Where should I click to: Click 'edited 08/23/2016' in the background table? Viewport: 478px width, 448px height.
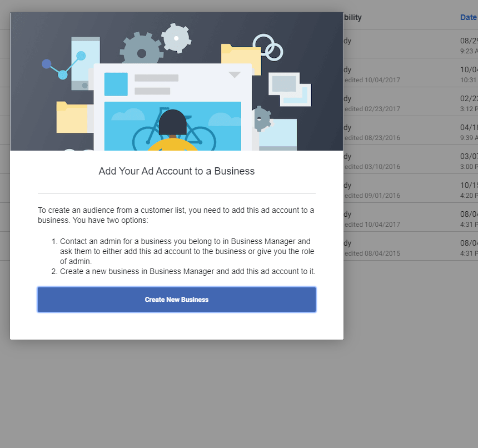coord(372,138)
